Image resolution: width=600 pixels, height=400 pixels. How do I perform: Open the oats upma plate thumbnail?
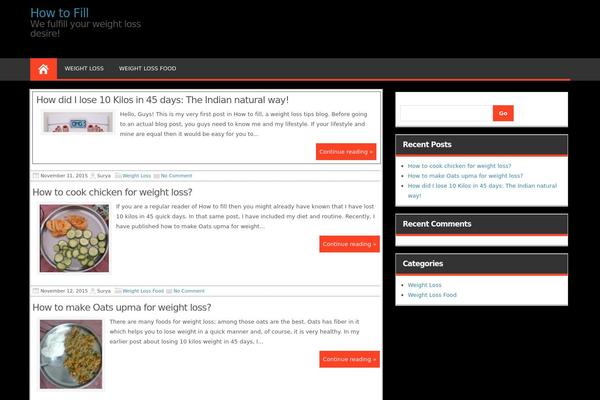click(71, 354)
